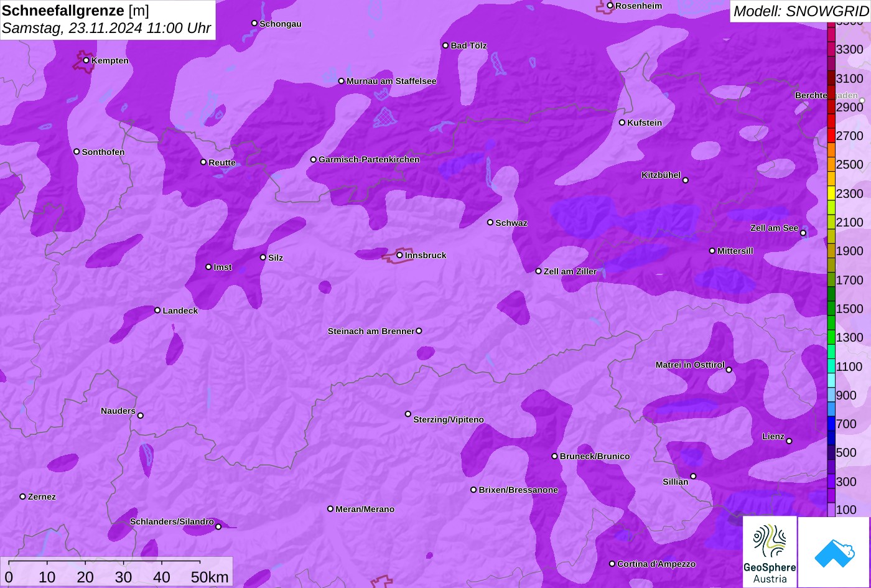Click the 'Schlanders/Silandro' label
Image resolution: width=871 pixels, height=588 pixels.
point(172,522)
